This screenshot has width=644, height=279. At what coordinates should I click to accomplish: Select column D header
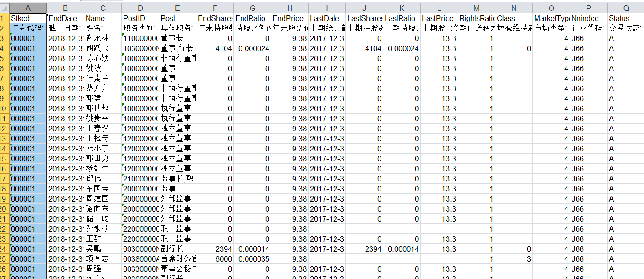point(140,8)
